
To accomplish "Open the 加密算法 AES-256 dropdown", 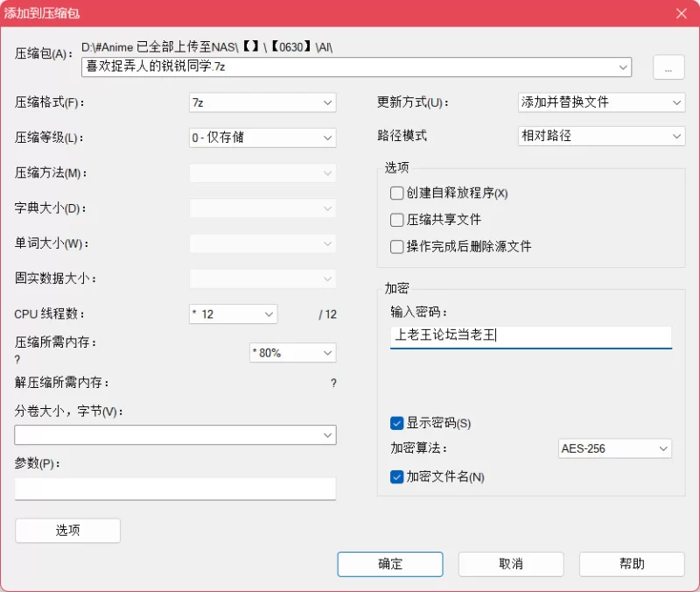I will 615,448.
